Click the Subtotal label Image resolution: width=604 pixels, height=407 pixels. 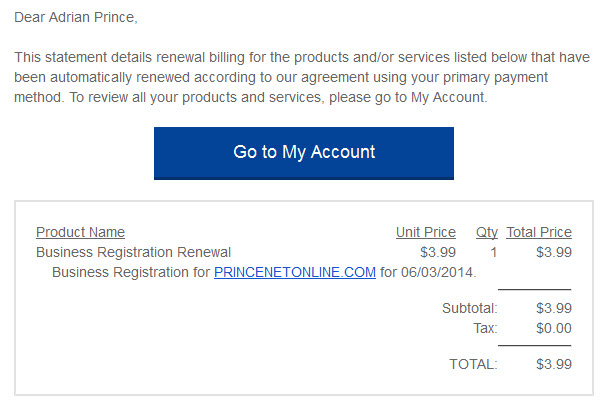click(x=470, y=308)
